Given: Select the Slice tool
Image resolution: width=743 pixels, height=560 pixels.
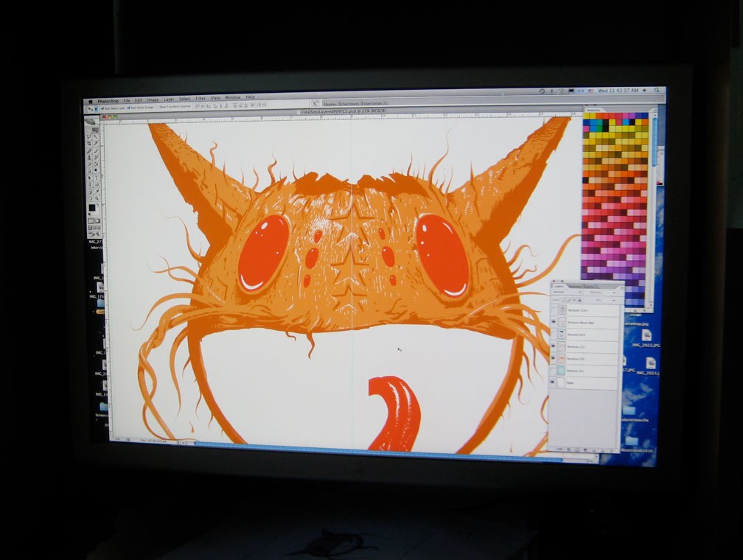Looking at the screenshot, I should tap(96, 144).
